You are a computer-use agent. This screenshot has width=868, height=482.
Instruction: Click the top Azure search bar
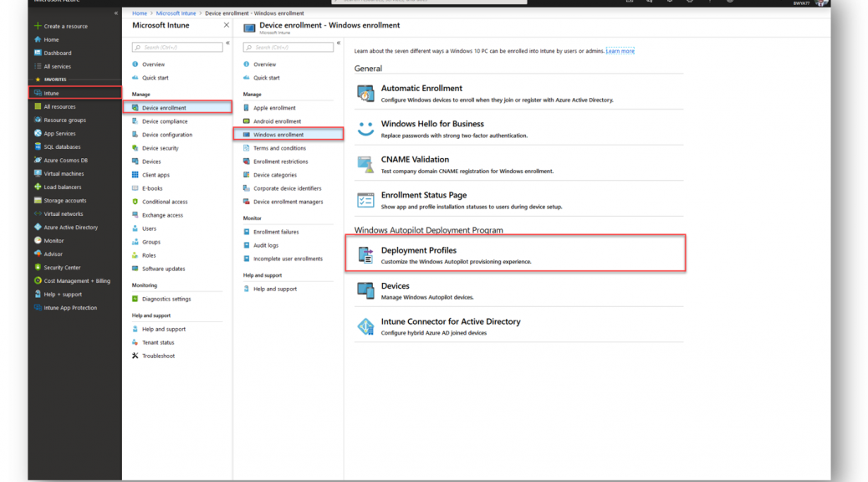(x=429, y=2)
